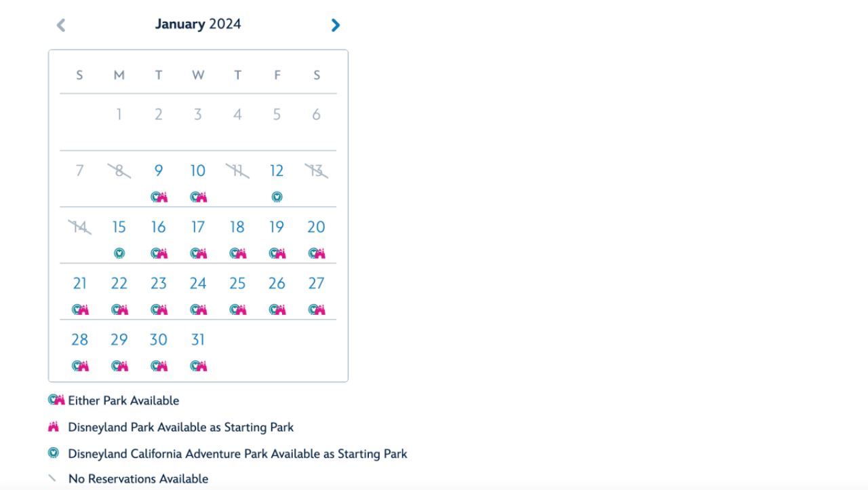Click the park icon under January 12
Screen dimensions: 868x490
pos(277,197)
